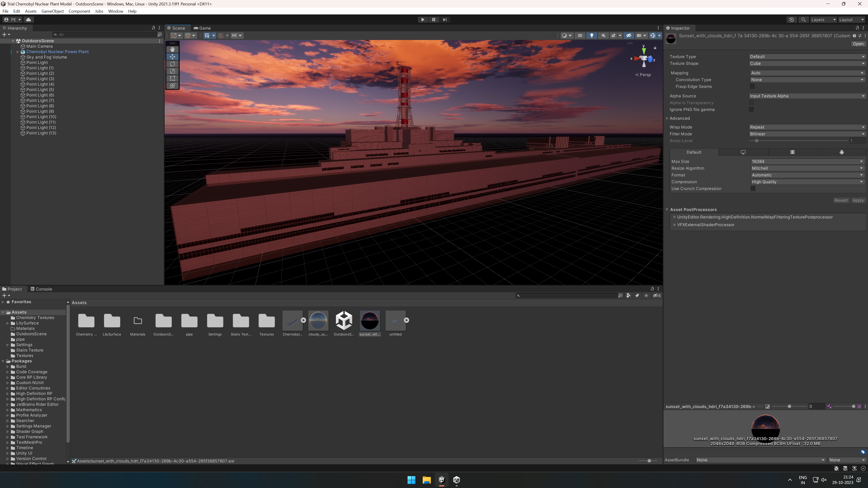Enable Fixup Edge Seams checkbox
Viewport: 868px width, 488px height.
752,87
